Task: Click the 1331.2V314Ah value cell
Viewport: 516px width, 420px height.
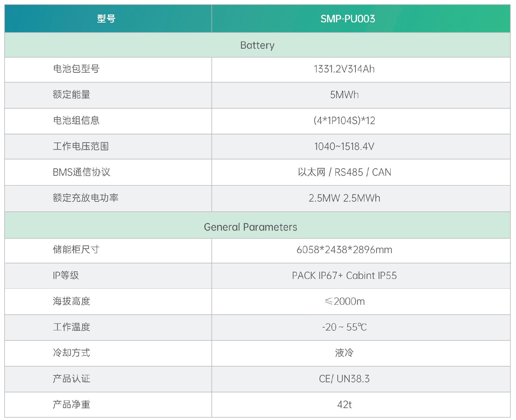Action: [x=344, y=69]
